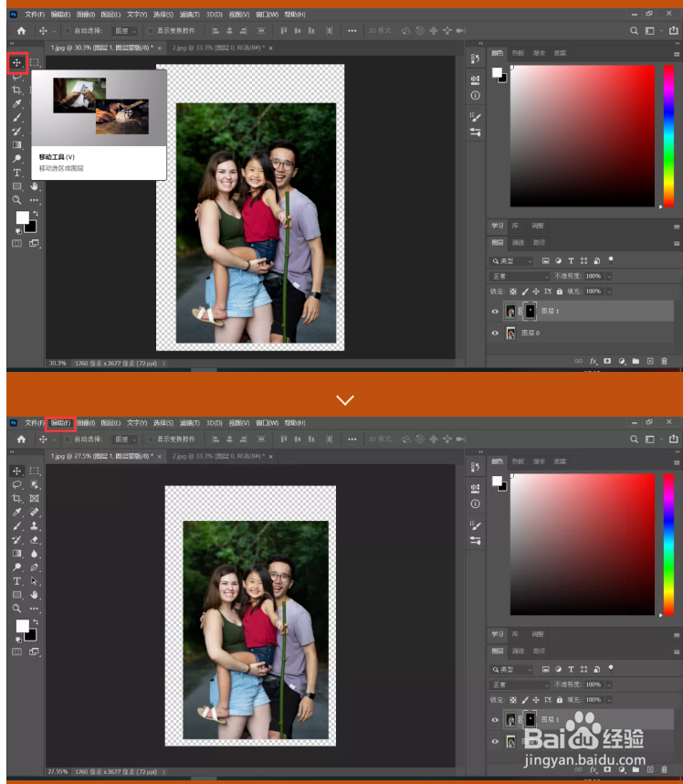Open the 正常 blend mode dropdown in upper Layers panel
683x784 pixels.
coord(520,277)
